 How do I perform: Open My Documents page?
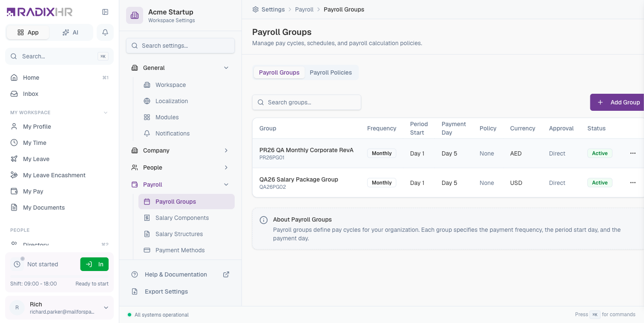click(x=59, y=208)
